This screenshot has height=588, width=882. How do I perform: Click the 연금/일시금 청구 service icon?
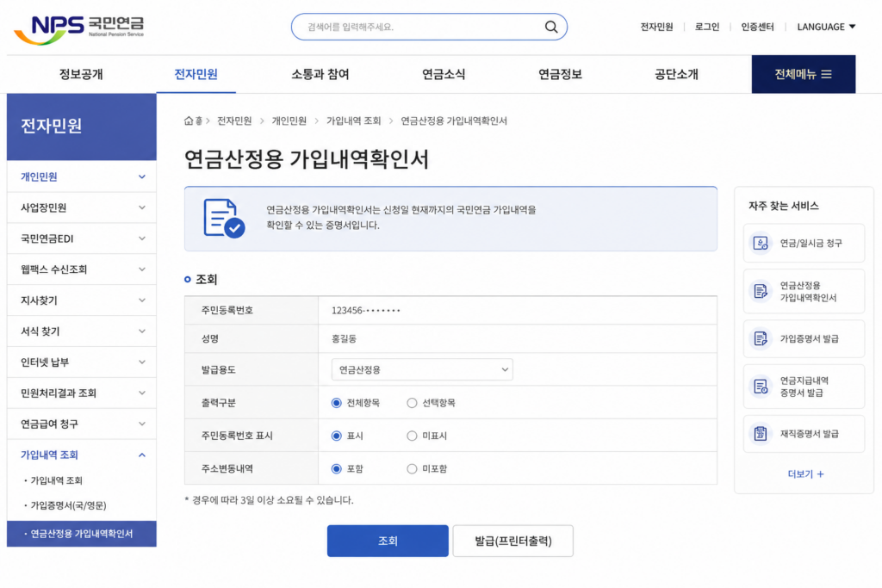[761, 243]
